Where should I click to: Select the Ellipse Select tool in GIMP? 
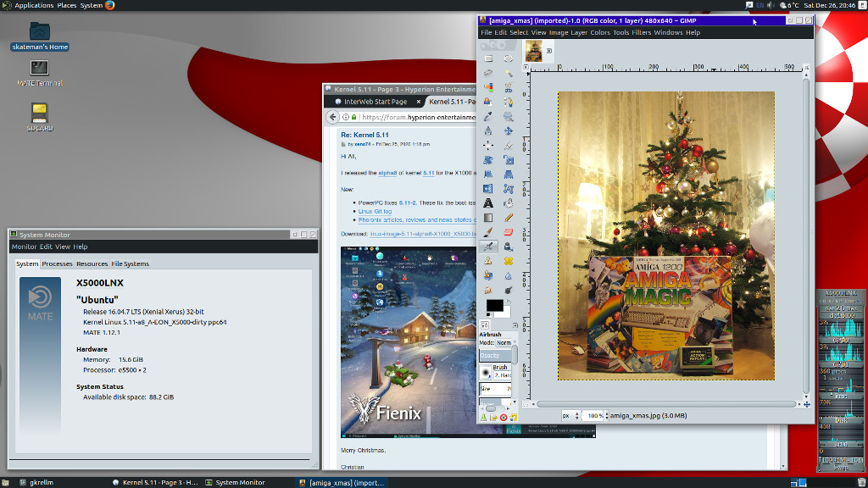click(x=509, y=58)
